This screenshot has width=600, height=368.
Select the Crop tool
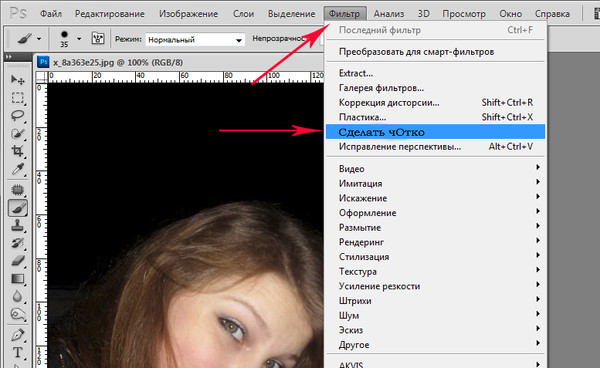click(x=18, y=151)
